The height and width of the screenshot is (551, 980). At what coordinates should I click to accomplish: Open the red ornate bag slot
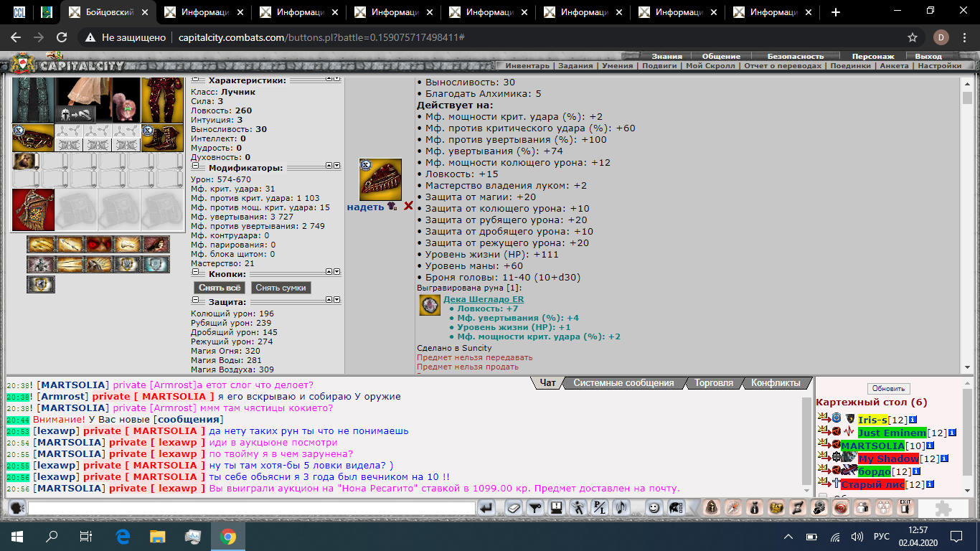[x=33, y=209]
